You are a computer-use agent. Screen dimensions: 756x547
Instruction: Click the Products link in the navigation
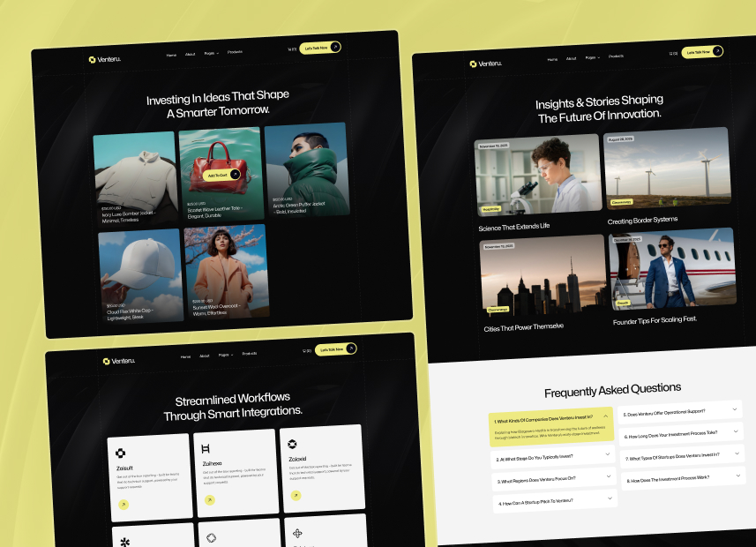pyautogui.click(x=234, y=52)
